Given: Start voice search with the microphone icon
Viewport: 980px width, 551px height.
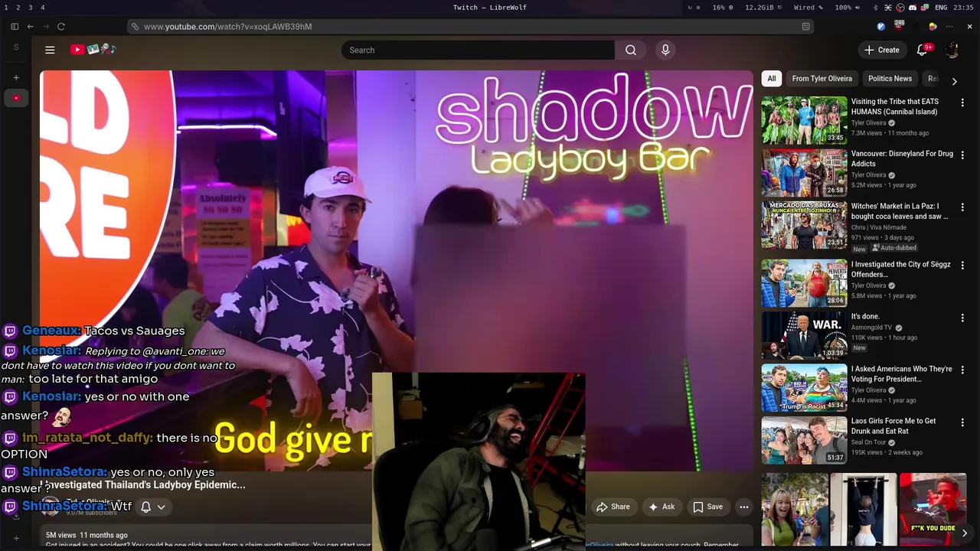Looking at the screenshot, I should 665,50.
